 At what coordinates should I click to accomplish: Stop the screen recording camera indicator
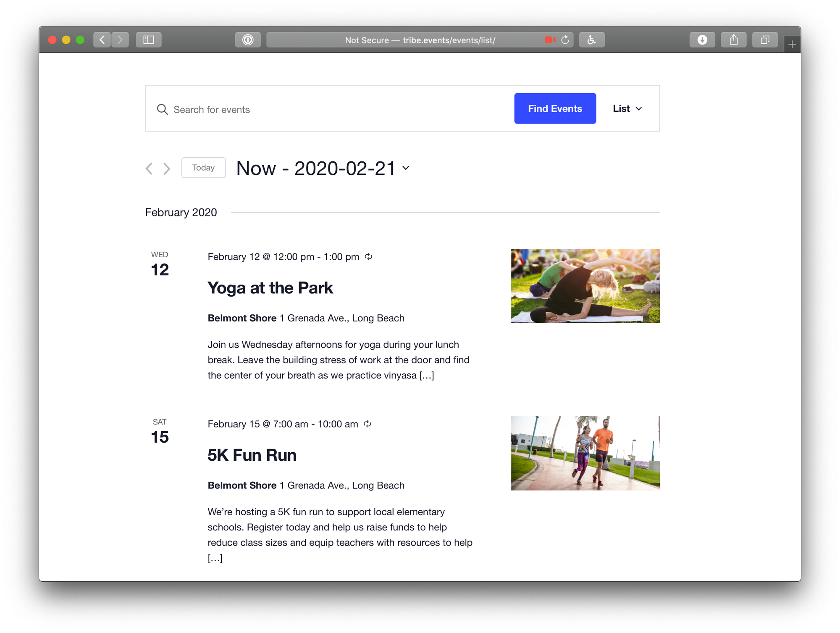(x=549, y=40)
